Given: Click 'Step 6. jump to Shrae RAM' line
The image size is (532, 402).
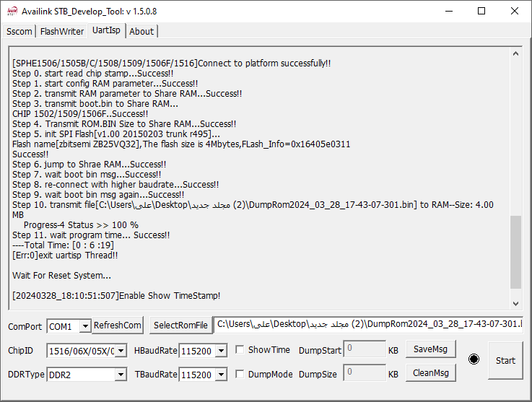Looking at the screenshot, I should (x=90, y=165).
